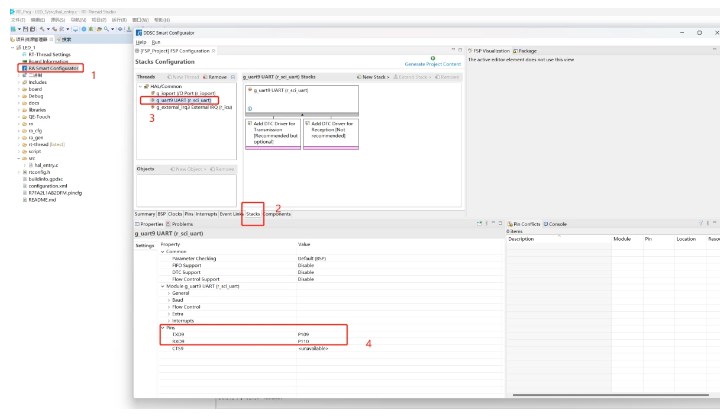Click the rt-thread folder icon
The image size is (725, 419).
(25, 145)
